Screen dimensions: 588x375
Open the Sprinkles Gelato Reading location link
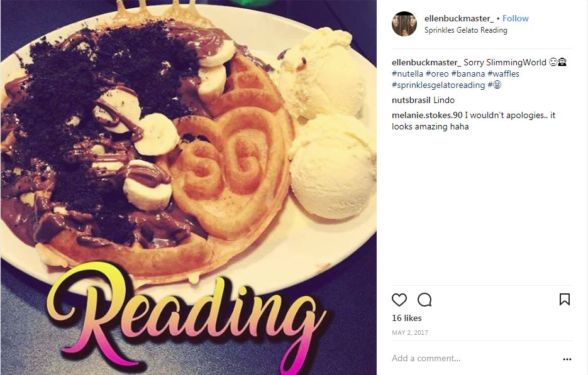pos(466,30)
